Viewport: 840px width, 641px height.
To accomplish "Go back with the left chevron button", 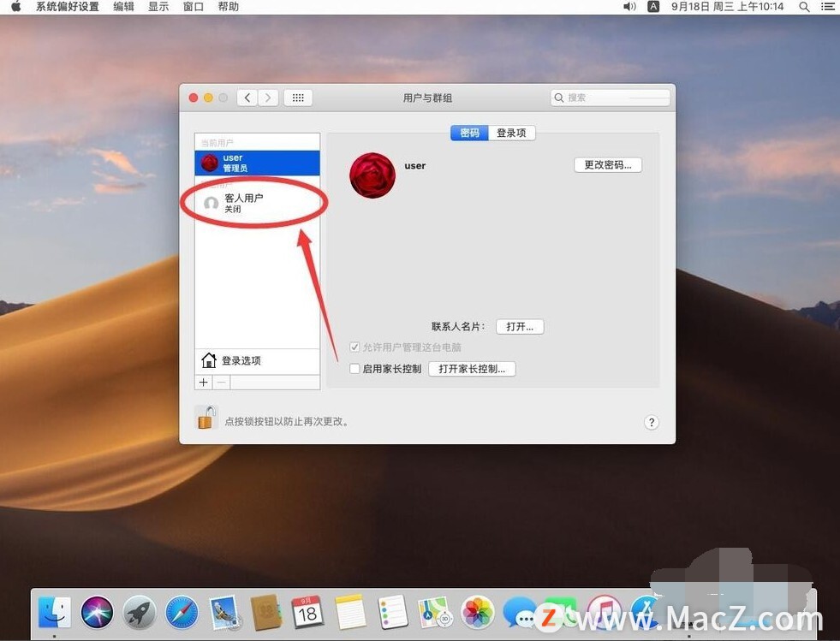I will tap(247, 98).
